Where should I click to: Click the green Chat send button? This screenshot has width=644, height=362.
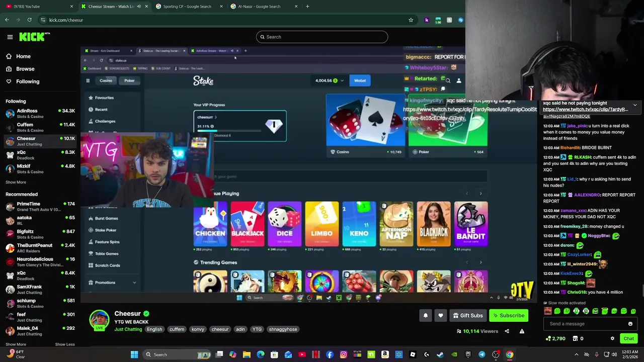pyautogui.click(x=629, y=339)
